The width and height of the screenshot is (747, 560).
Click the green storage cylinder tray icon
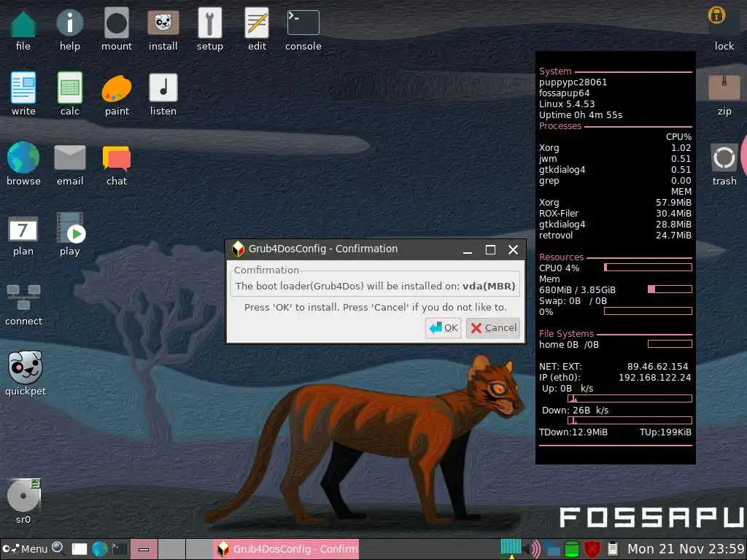point(571,549)
